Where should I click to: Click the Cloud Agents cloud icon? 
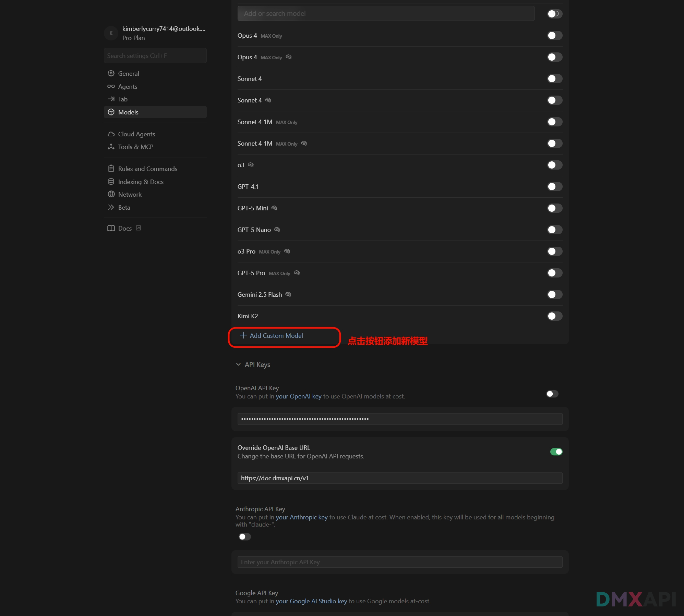pos(111,134)
